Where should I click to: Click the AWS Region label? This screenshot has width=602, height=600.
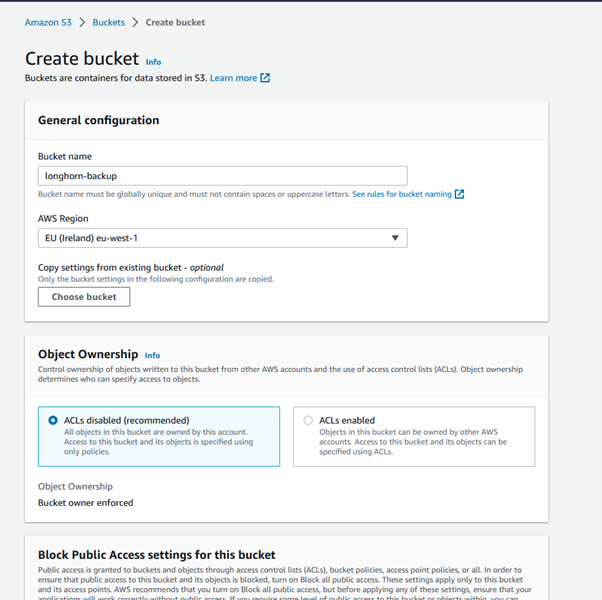pos(63,218)
